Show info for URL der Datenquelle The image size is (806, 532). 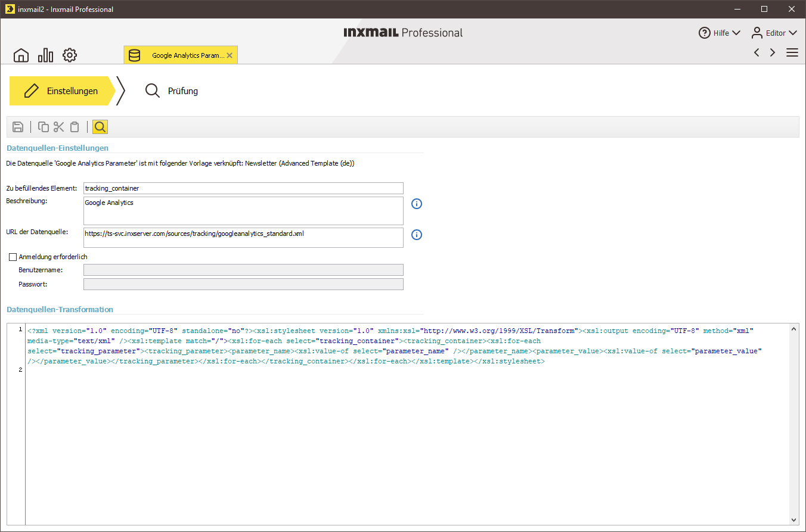pyautogui.click(x=417, y=235)
